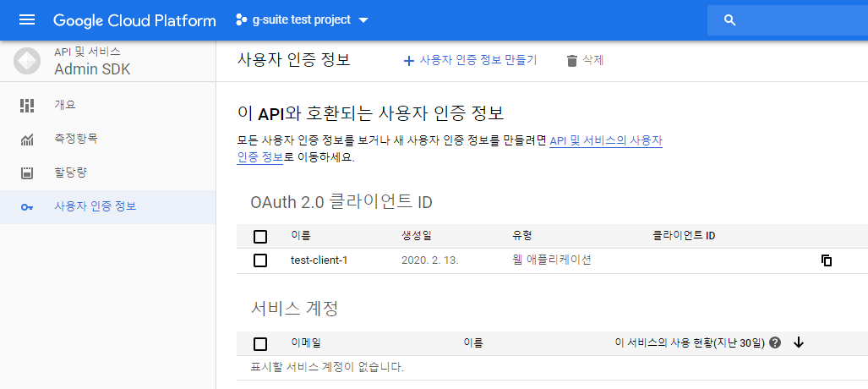
Task: Click the '클라이언트 ID' column header
Action: (684, 235)
